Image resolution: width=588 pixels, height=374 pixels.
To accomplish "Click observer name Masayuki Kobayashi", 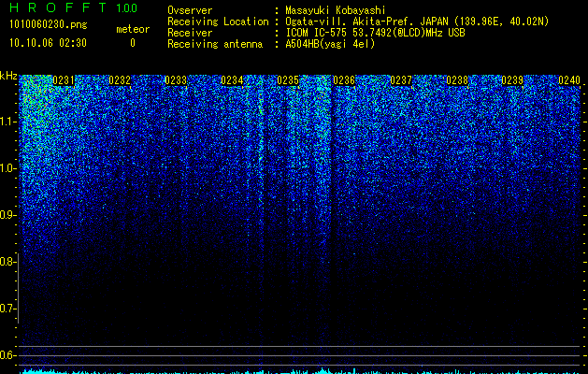I will coord(336,10).
